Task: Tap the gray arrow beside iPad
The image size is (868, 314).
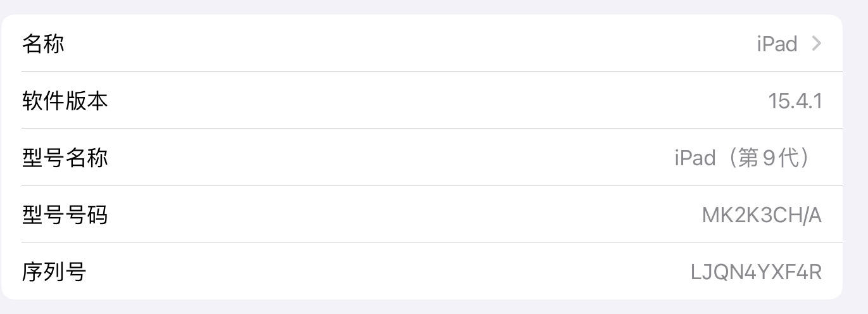Action: tap(816, 43)
